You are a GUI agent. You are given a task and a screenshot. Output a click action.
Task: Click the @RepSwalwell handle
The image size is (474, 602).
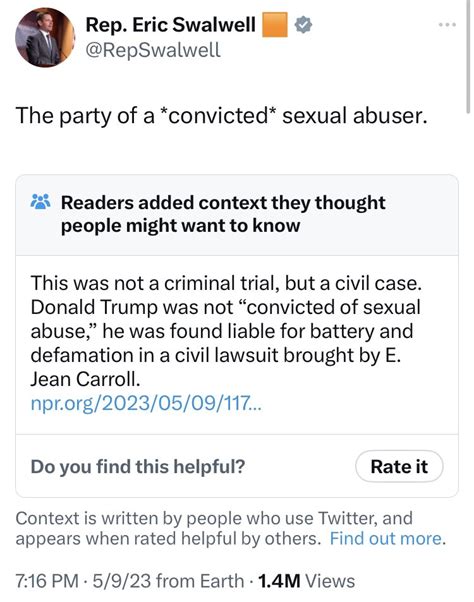tap(153, 50)
